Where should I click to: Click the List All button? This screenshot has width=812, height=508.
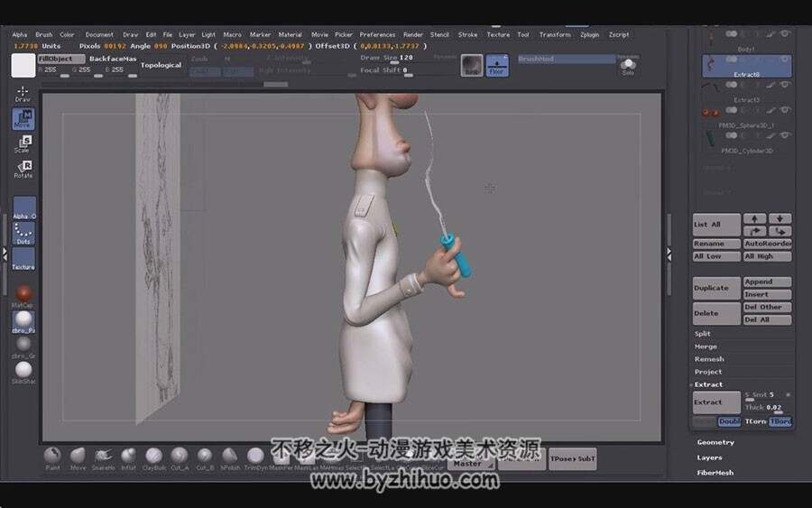click(x=716, y=225)
